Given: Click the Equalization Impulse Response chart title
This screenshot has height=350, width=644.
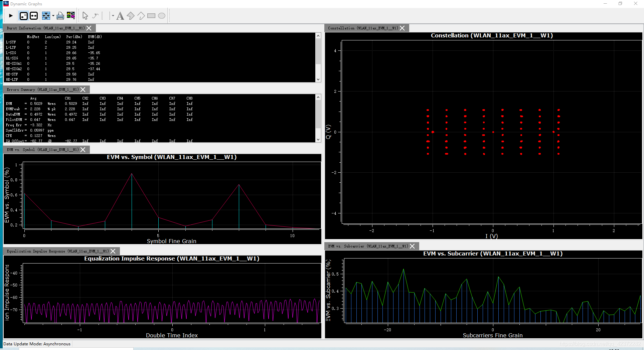Looking at the screenshot, I should tap(172, 258).
